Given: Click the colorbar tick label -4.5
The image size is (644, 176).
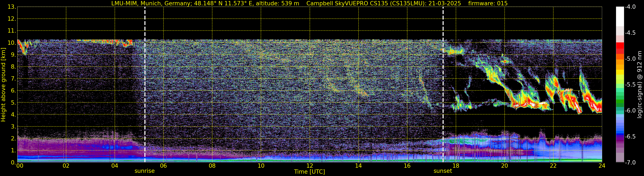Looking at the screenshot, I should (630, 33).
